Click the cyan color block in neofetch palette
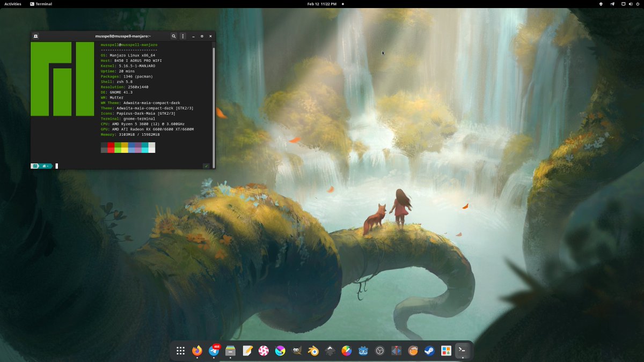This screenshot has width=644, height=362. tap(145, 147)
